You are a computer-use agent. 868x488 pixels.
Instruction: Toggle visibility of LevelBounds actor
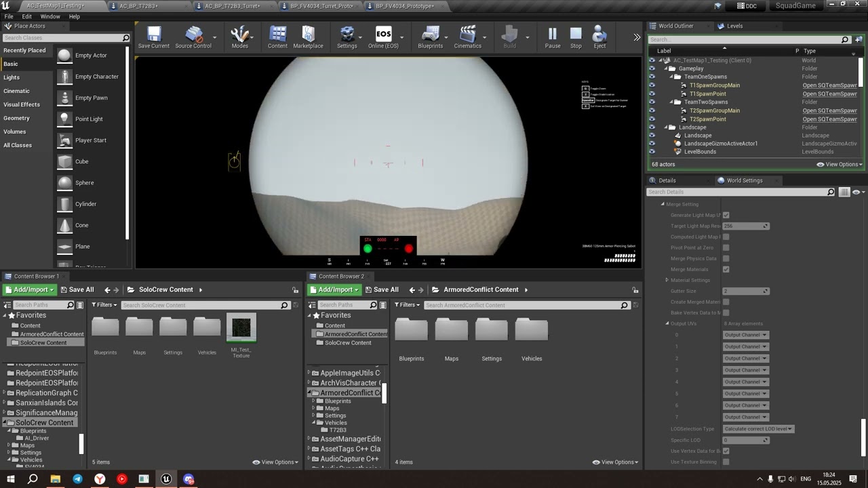click(652, 152)
